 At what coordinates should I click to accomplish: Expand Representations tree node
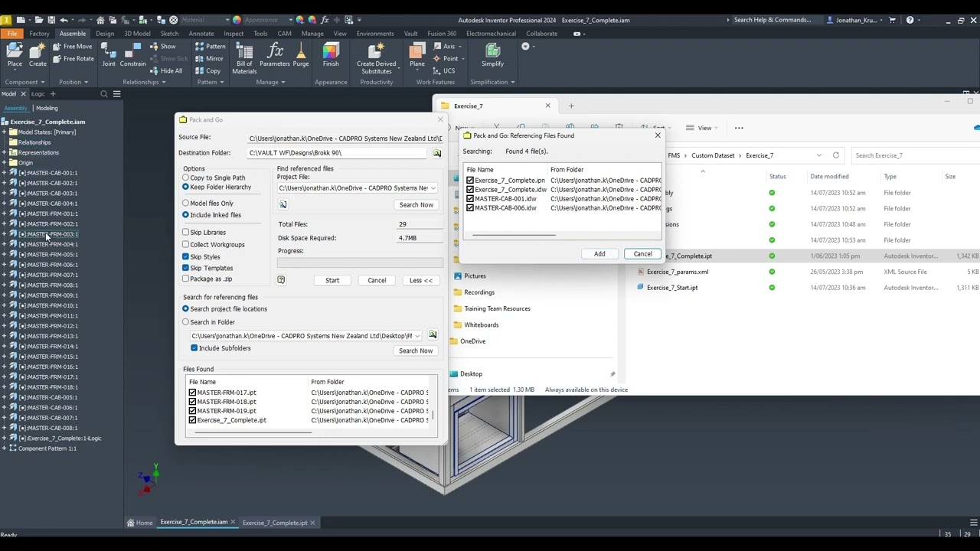[4, 152]
